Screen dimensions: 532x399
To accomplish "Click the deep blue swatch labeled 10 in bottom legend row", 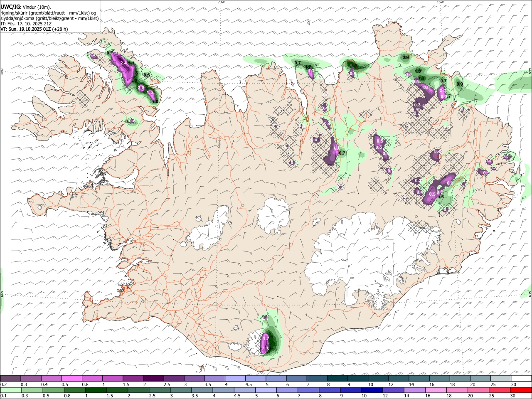I will [x=372, y=390].
